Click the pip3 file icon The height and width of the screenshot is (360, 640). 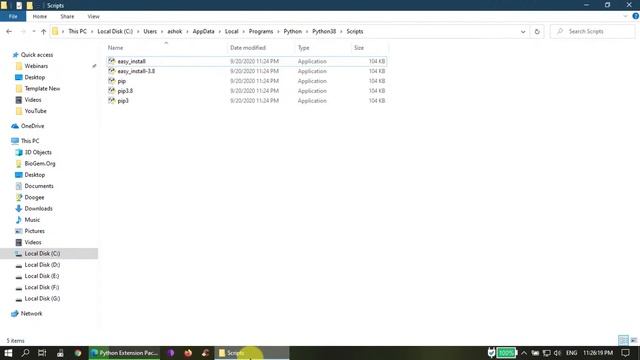[x=111, y=100]
